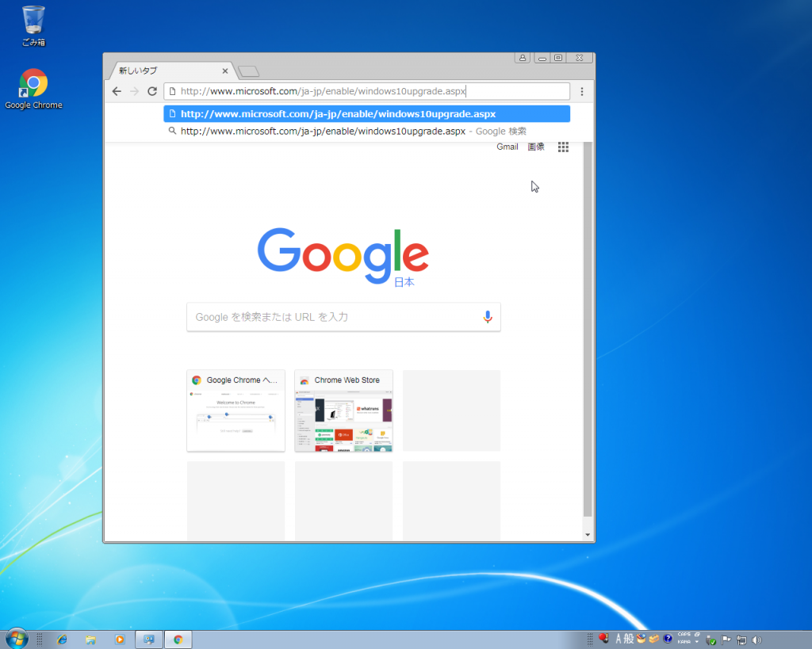Open the 画像 images link
Screen dimensions: 812x649
[x=535, y=147]
